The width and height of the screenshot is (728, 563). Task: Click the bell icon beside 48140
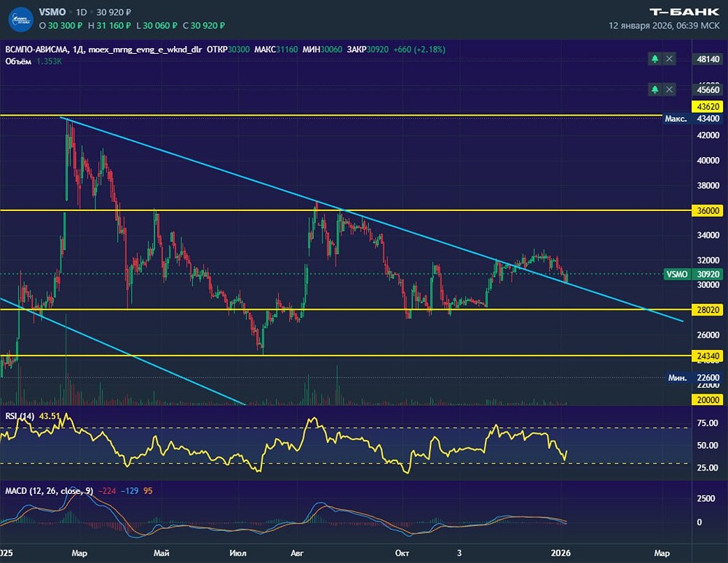coord(654,59)
